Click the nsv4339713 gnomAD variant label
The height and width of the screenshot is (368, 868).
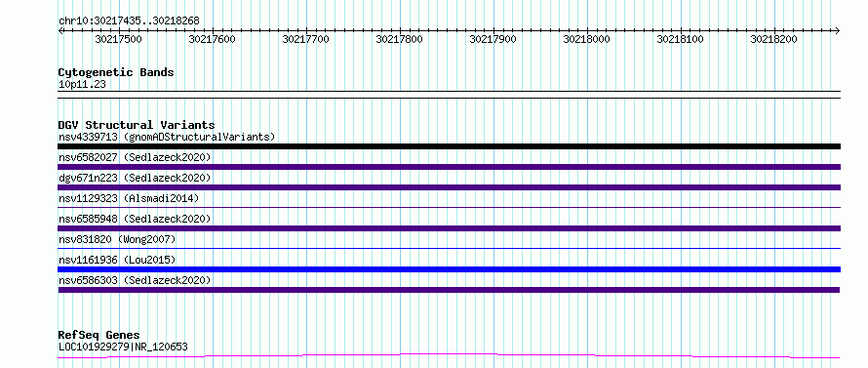click(x=167, y=137)
